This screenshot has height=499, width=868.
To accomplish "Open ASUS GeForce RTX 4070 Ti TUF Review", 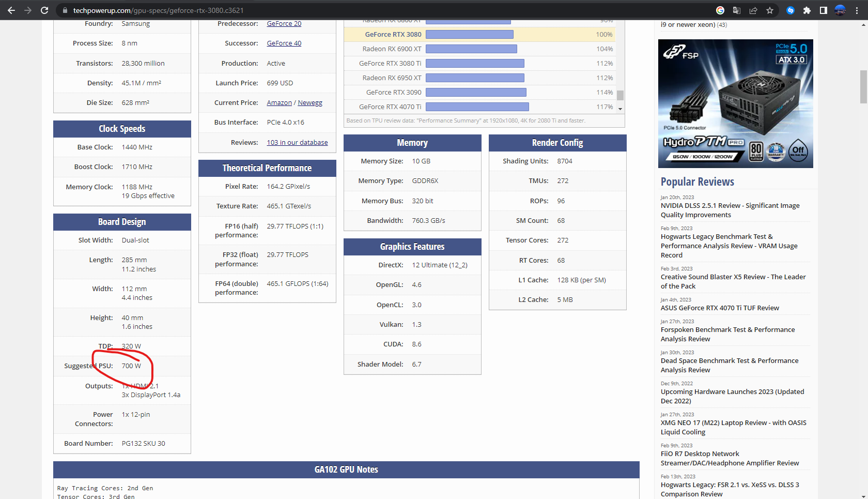I will 720,308.
